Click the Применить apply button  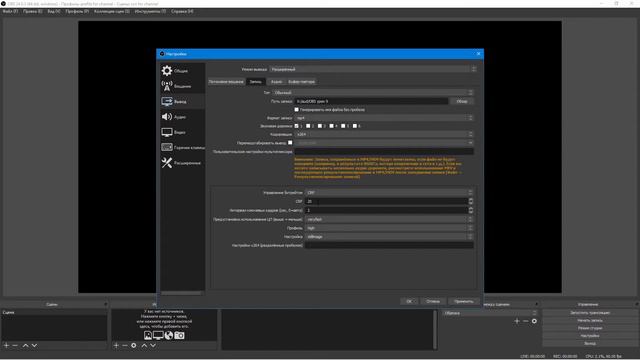(463, 301)
